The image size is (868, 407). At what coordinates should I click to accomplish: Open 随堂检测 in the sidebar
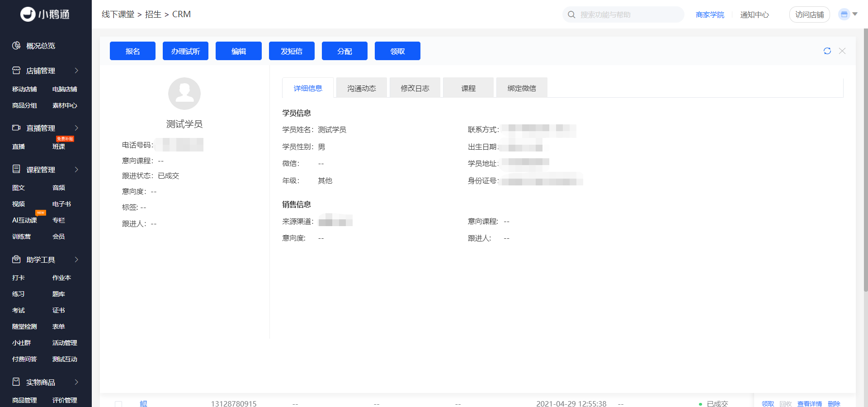point(24,327)
